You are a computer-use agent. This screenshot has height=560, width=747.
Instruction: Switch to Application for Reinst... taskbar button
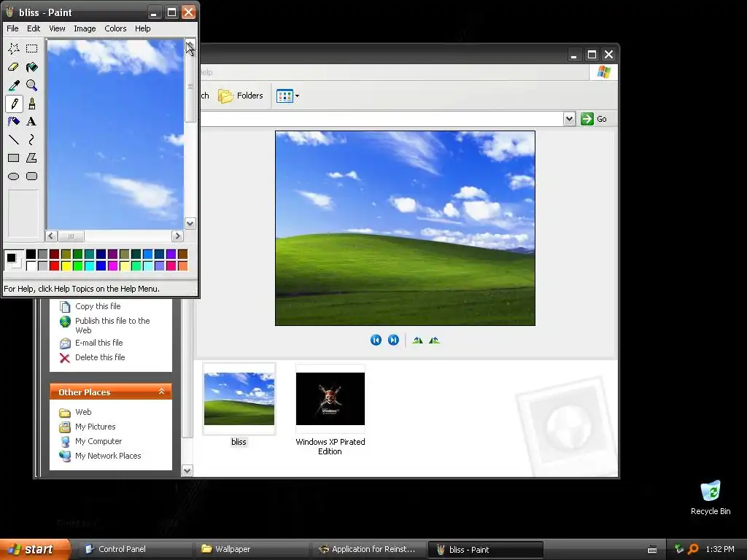coord(368,549)
